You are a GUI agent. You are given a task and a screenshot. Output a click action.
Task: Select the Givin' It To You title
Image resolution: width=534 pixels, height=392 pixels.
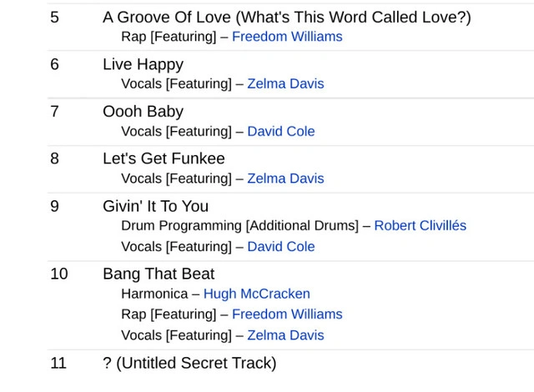point(155,206)
